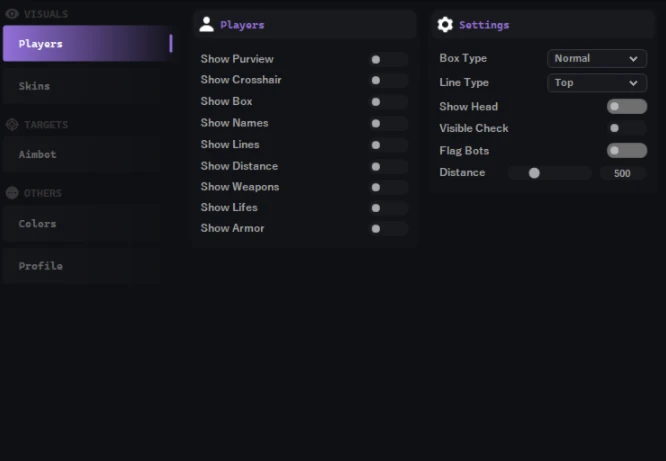Viewport: 666px width, 461px height.
Task: Enable the Show Weapons toggle
Action: coord(389,187)
